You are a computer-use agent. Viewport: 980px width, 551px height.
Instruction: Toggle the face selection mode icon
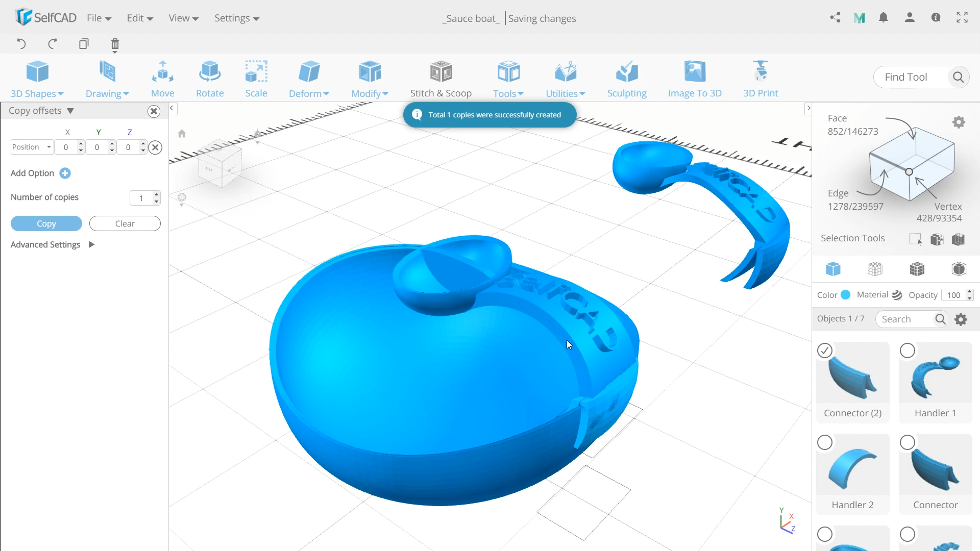[937, 239]
